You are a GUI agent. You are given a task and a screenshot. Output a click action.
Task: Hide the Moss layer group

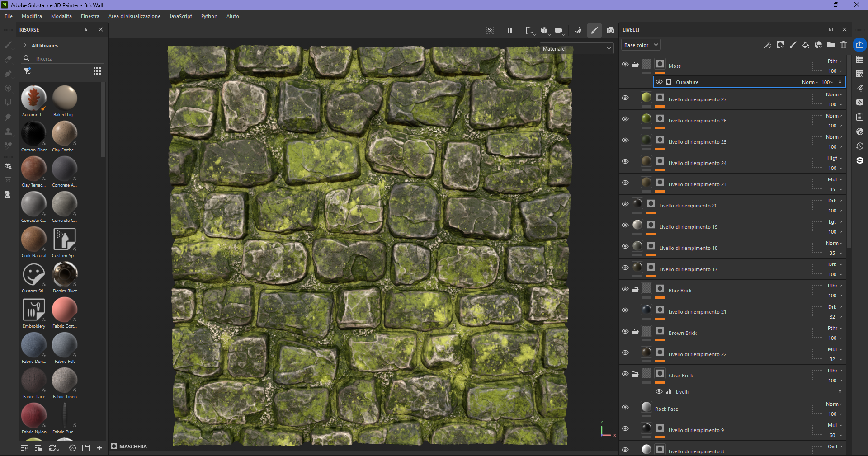[x=625, y=65]
